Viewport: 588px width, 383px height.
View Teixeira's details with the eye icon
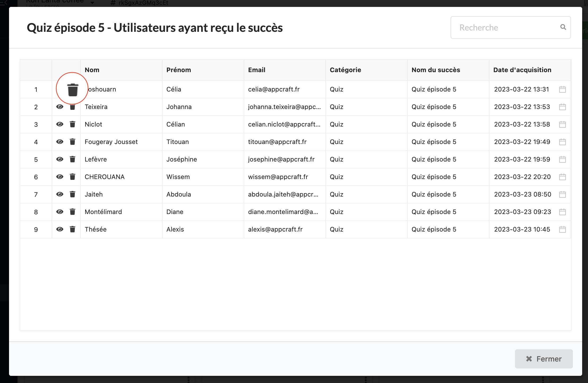click(x=60, y=107)
